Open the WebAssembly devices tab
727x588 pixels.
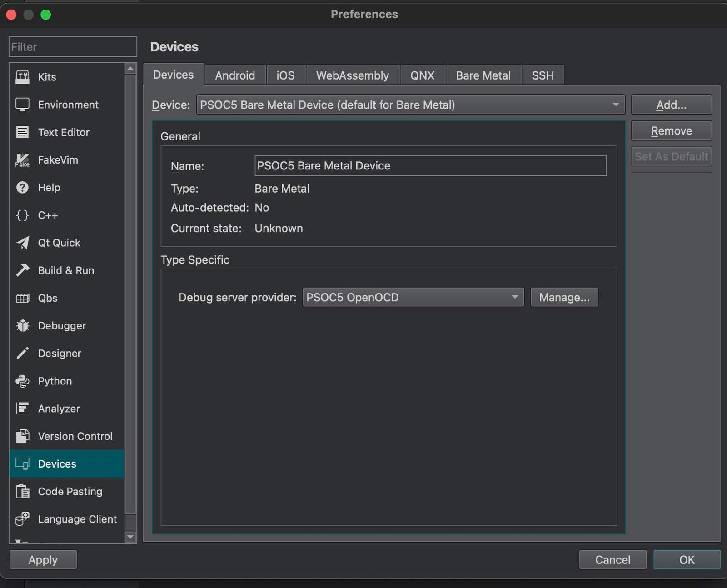pyautogui.click(x=352, y=75)
